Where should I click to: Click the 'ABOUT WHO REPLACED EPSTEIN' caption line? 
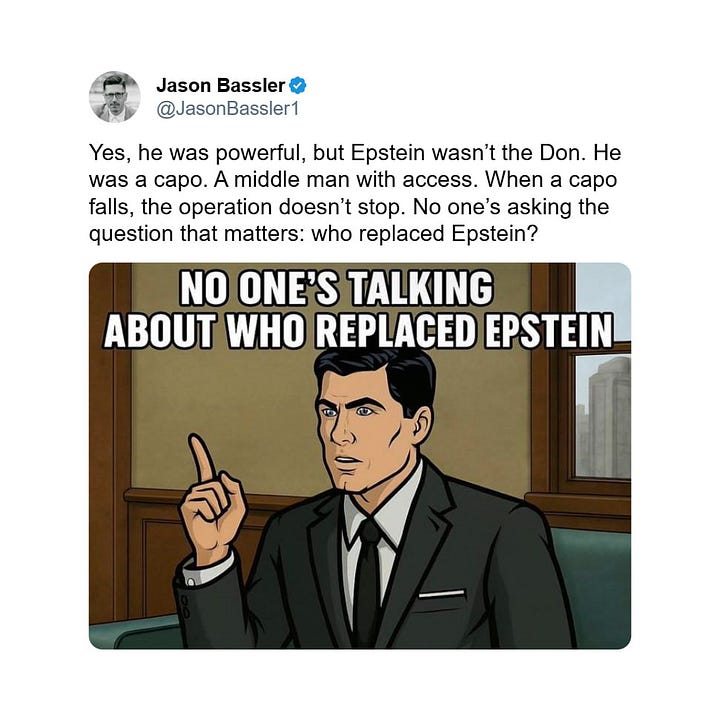click(358, 330)
